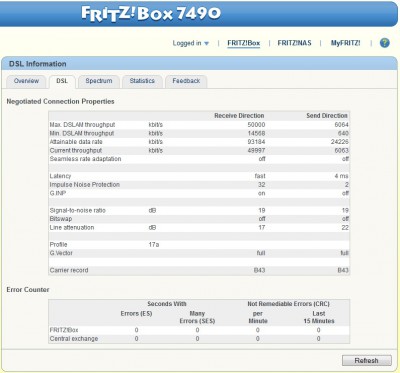
Task: Select the DSL tab
Action: 62,81
